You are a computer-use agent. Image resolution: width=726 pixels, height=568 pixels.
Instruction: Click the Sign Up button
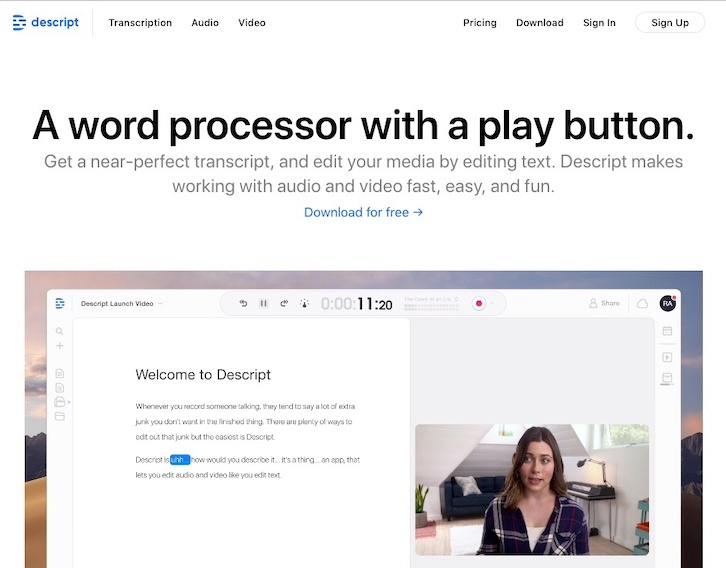tap(670, 23)
